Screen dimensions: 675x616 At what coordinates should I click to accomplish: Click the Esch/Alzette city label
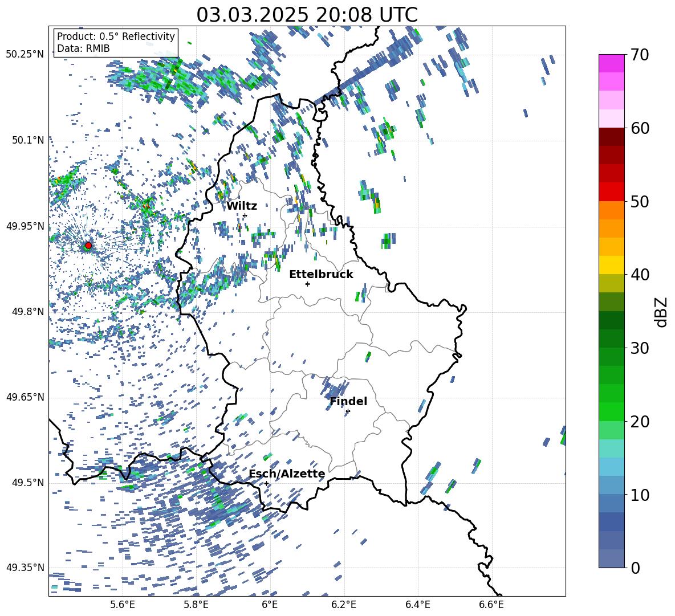coord(287,474)
